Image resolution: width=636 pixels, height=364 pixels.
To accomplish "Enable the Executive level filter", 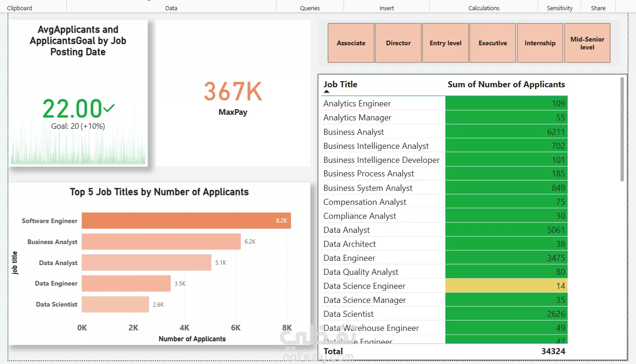I will (493, 43).
